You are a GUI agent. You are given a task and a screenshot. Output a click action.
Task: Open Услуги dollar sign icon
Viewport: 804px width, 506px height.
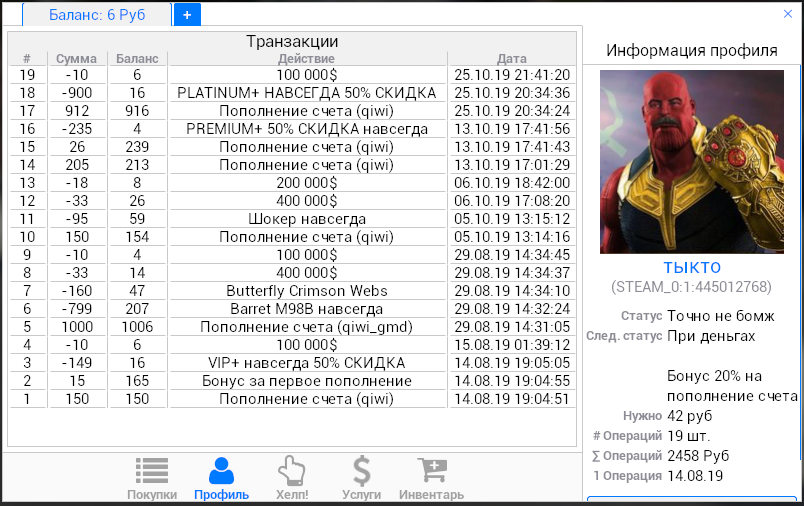pos(361,472)
